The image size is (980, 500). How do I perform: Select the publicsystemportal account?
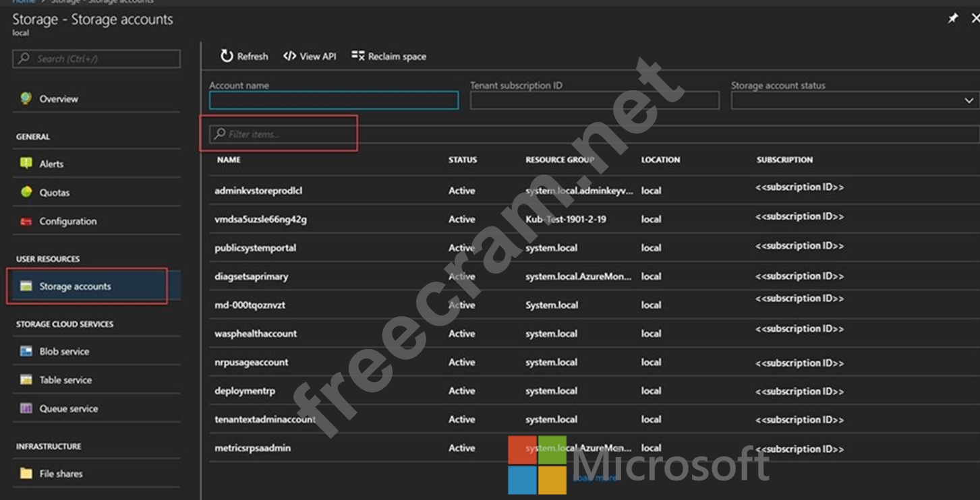[x=594, y=248]
